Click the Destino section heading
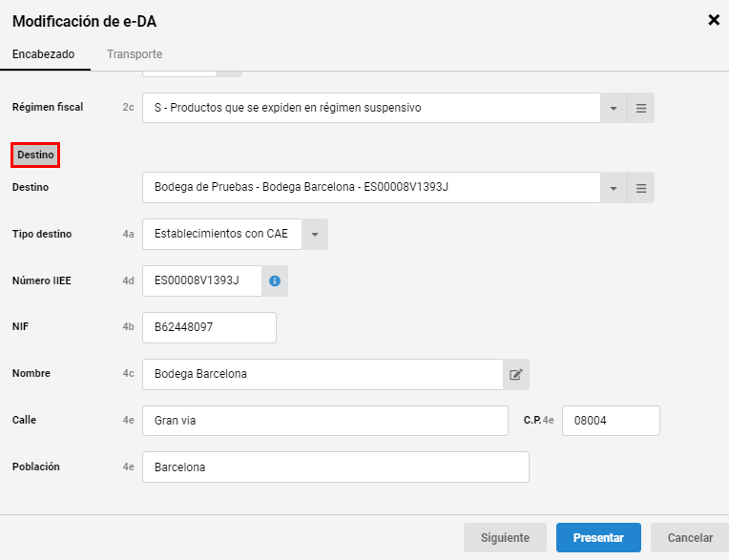The image size is (729, 560). 35,155
